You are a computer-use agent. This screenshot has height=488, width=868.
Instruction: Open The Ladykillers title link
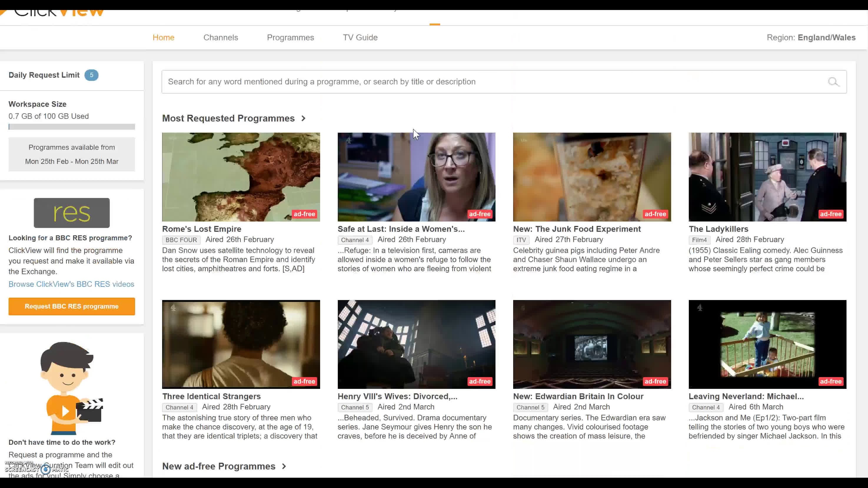(x=719, y=229)
